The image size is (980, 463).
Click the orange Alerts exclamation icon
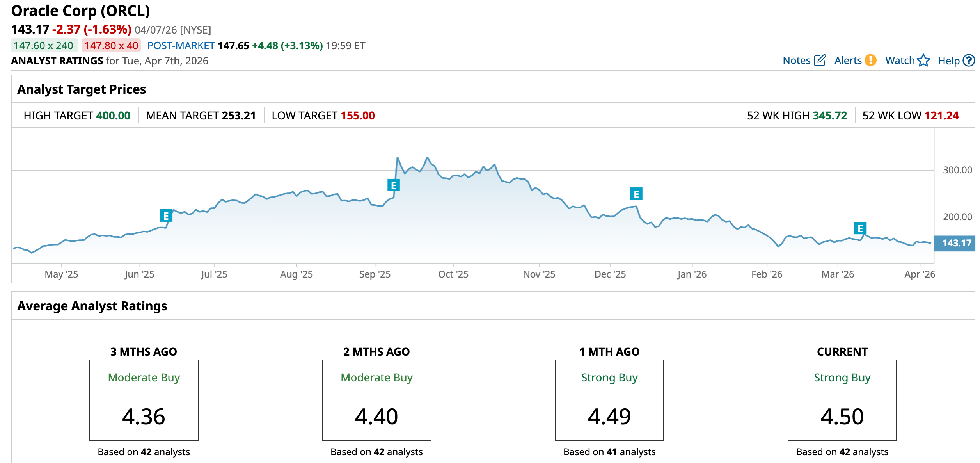pos(870,61)
